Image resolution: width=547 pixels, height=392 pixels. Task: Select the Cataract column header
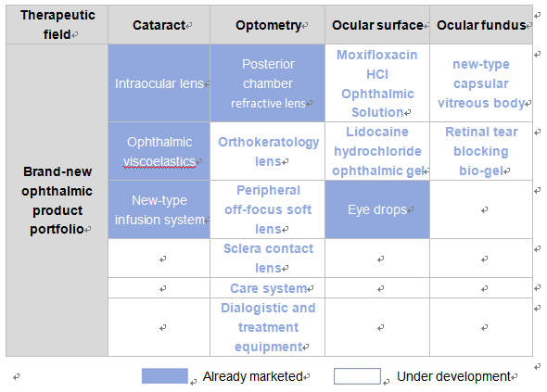coord(159,25)
